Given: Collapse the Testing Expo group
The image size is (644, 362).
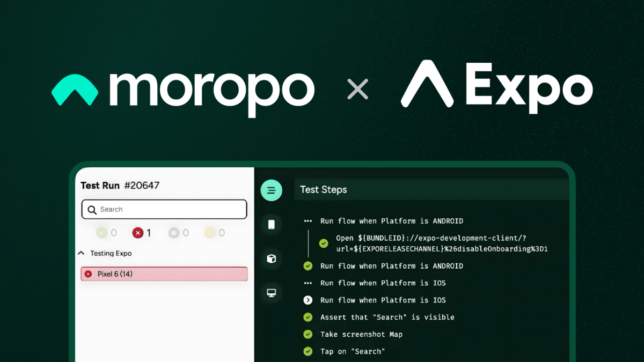Looking at the screenshot, I should 81,253.
